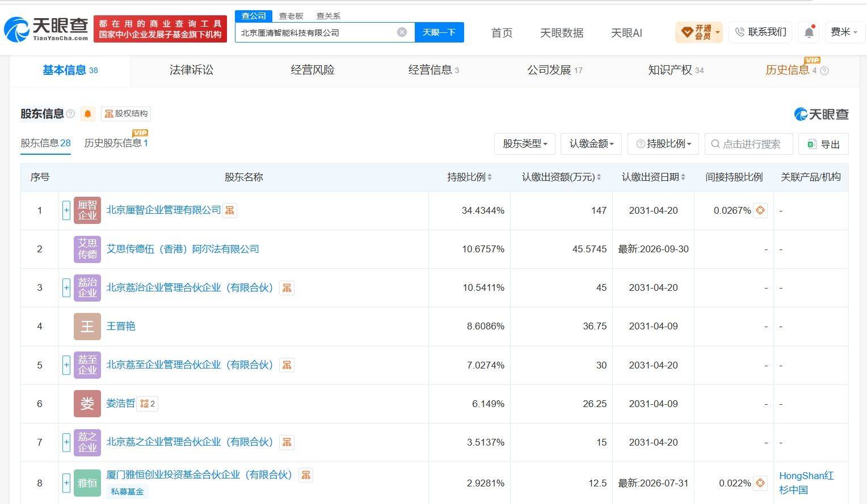Open the 费米 account menu
Viewport: 867px width, 504px height.
pos(844,32)
